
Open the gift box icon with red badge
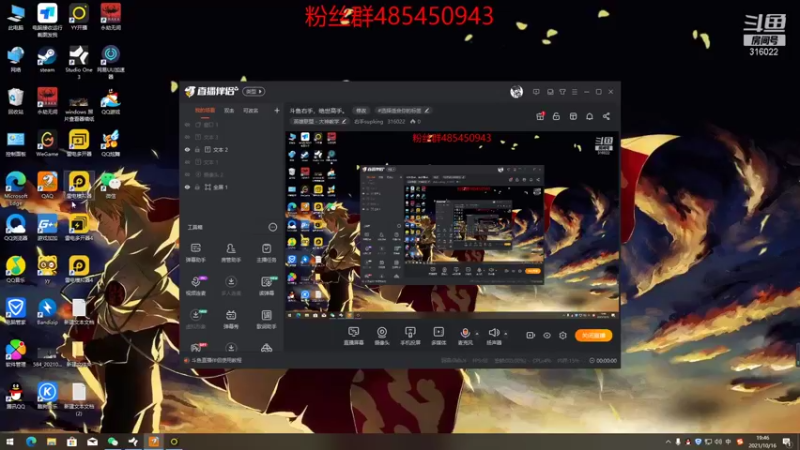click(540, 116)
